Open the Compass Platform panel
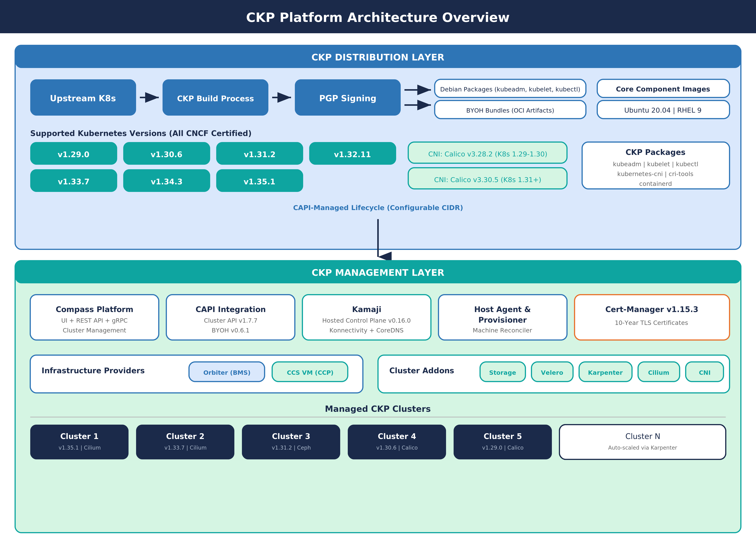The height and width of the screenshot is (544, 756). [94, 317]
